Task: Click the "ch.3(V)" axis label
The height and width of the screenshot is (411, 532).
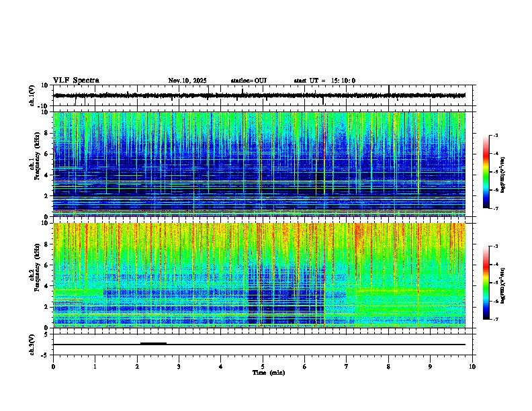Action: click(32, 345)
